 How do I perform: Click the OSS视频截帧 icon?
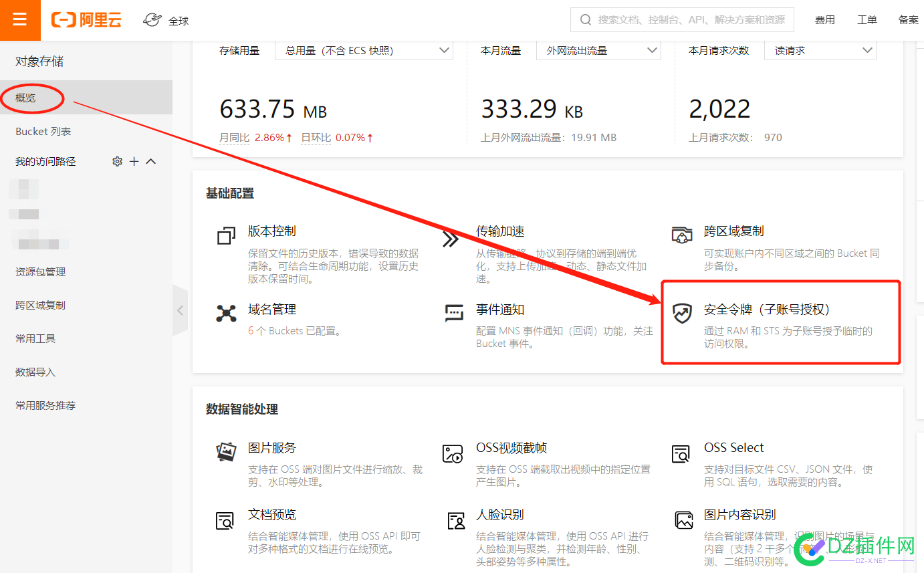click(x=453, y=454)
